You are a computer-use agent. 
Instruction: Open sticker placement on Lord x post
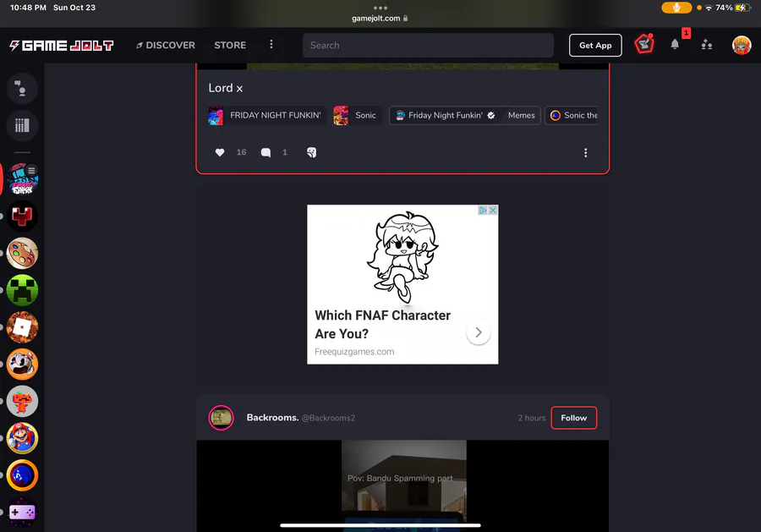click(311, 152)
